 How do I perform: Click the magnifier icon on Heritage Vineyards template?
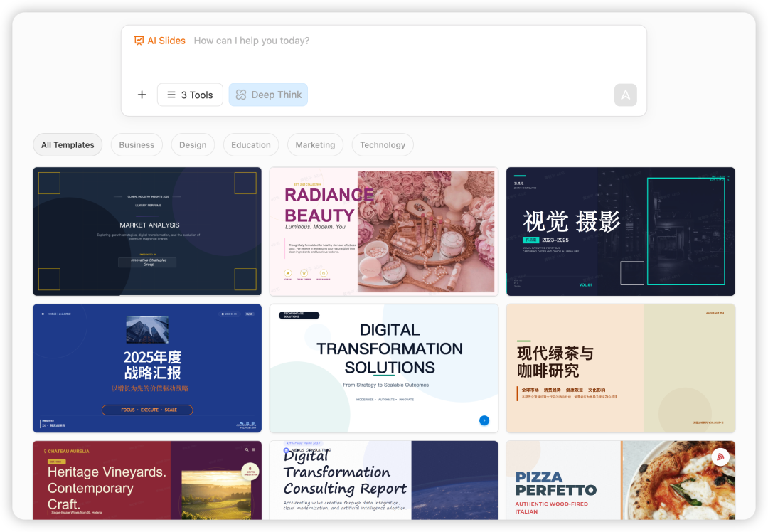pos(247,449)
